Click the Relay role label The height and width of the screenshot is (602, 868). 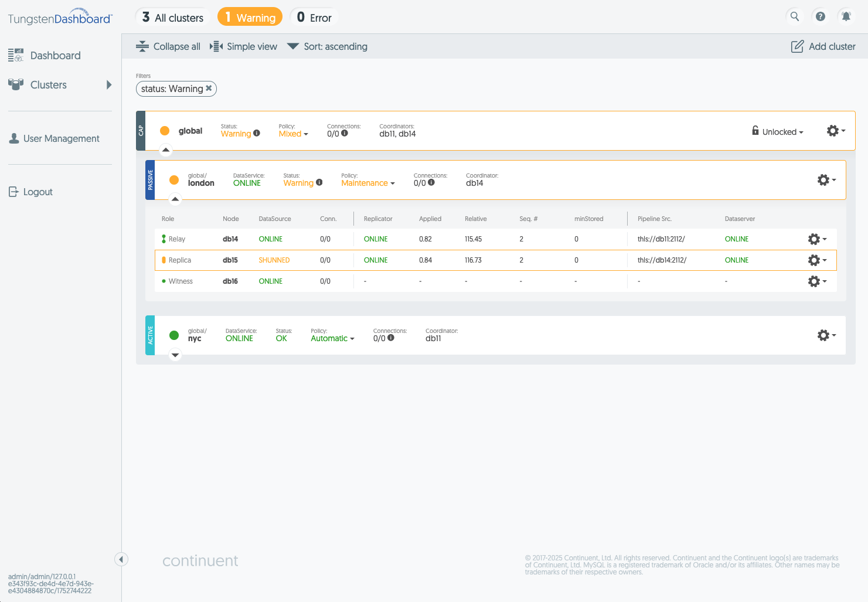(x=177, y=239)
